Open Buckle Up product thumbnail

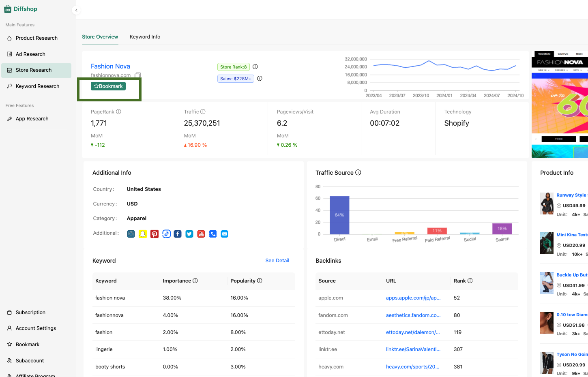547,283
